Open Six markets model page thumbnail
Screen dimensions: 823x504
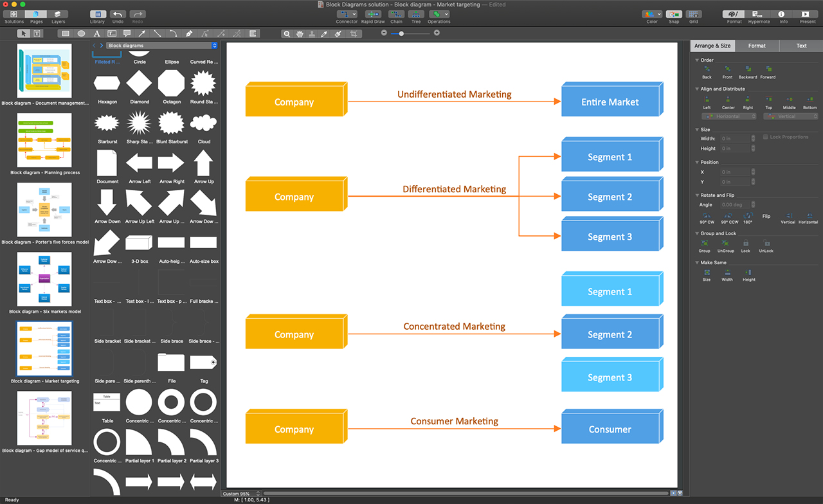coord(44,279)
